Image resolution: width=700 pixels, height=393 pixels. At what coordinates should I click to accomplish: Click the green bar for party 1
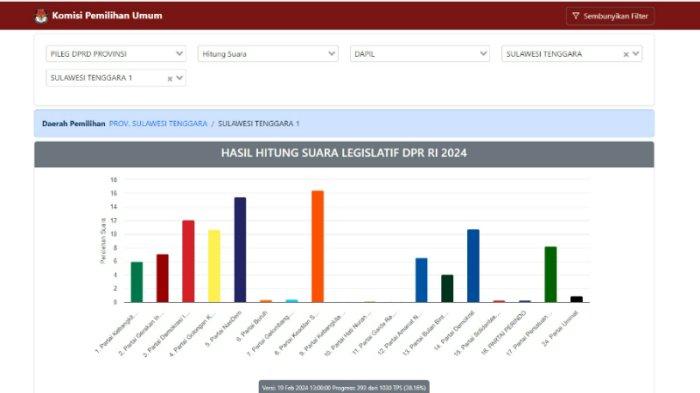pos(137,282)
